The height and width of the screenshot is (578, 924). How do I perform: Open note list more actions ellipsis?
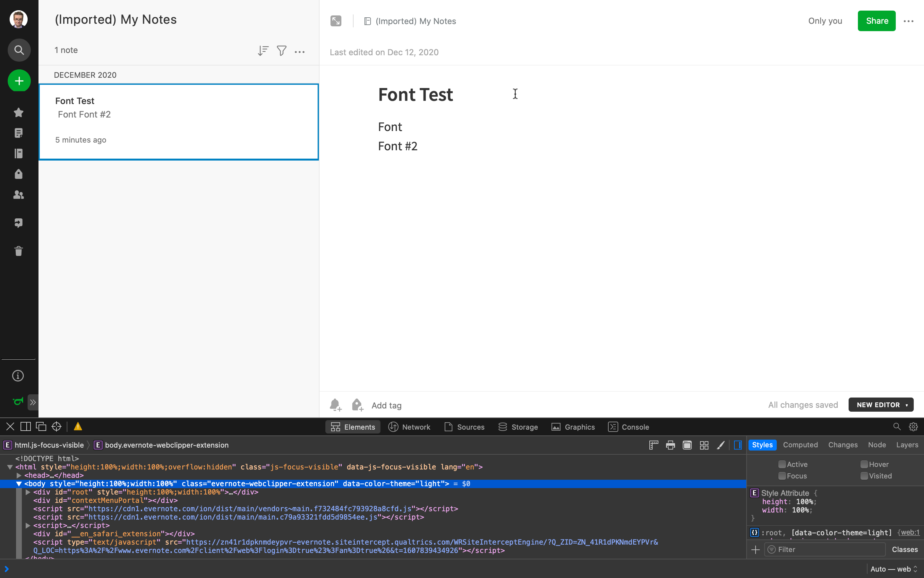coord(300,52)
